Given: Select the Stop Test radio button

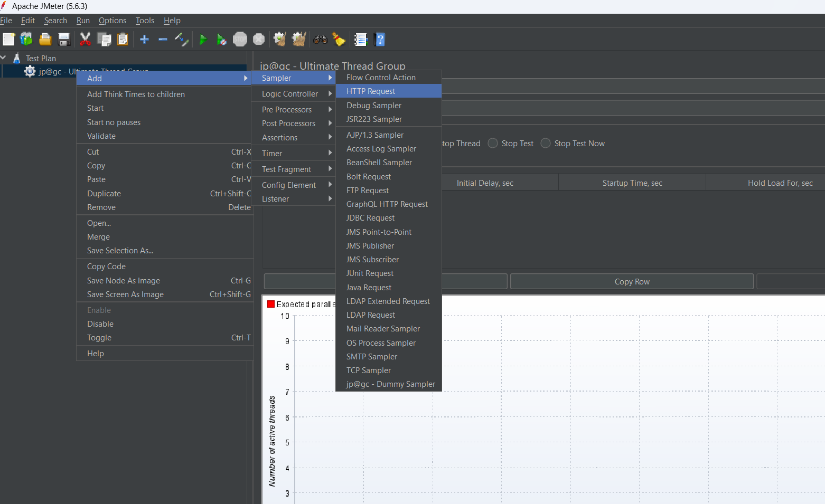Looking at the screenshot, I should click(493, 144).
